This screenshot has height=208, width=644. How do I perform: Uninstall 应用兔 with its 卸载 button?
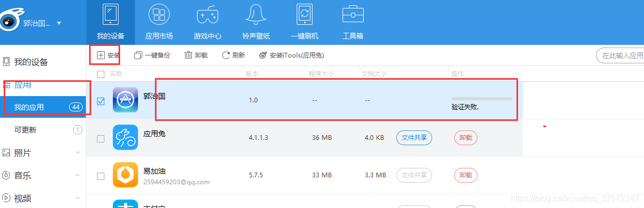tap(466, 138)
